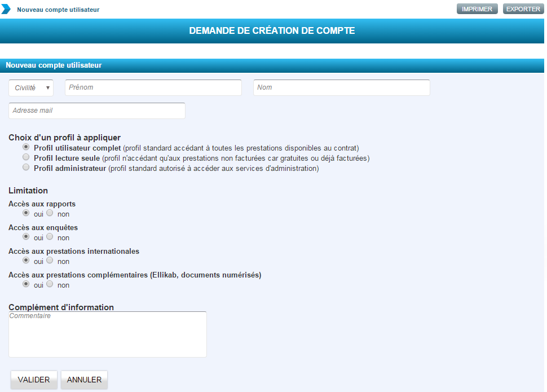This screenshot has height=392, width=547.
Task: Focus the Nom text field
Action: 341,88
